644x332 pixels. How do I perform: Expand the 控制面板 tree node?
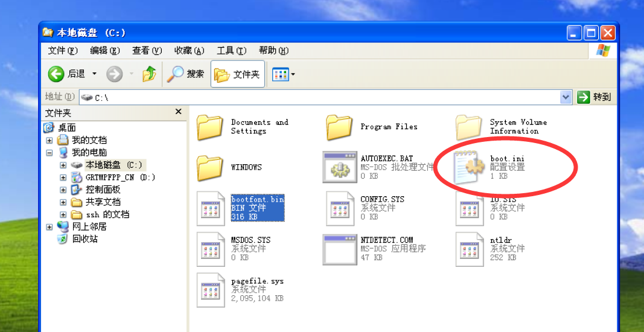point(63,190)
